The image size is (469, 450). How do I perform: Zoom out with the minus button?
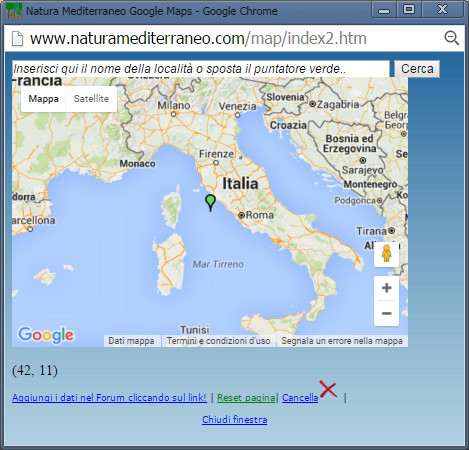coord(386,313)
